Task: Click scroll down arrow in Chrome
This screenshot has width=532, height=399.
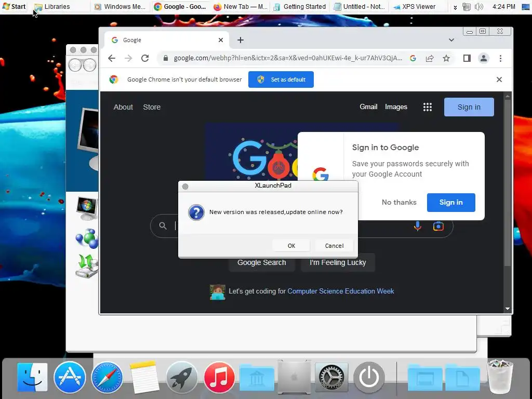Action: 508,309
